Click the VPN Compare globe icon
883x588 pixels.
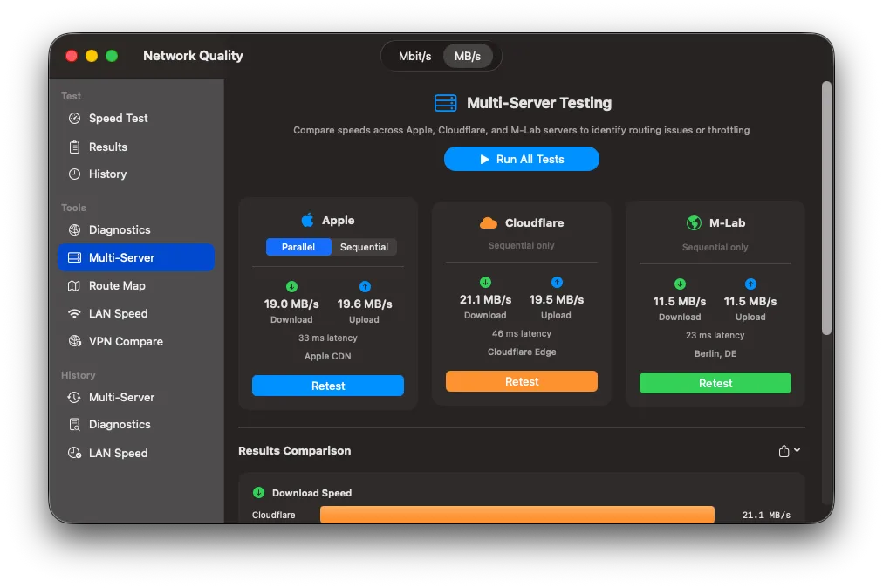pos(74,341)
